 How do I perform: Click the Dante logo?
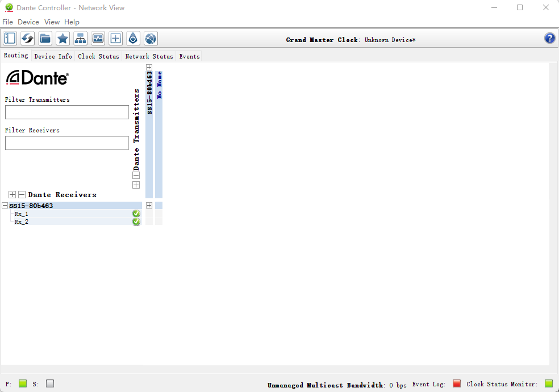(x=37, y=78)
